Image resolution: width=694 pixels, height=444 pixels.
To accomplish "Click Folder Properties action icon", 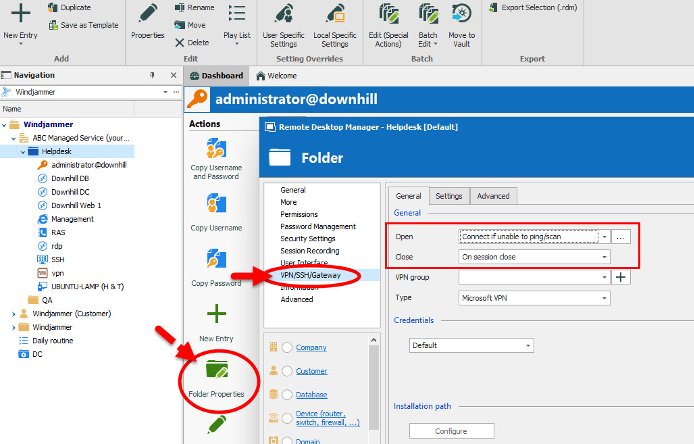I will [216, 371].
